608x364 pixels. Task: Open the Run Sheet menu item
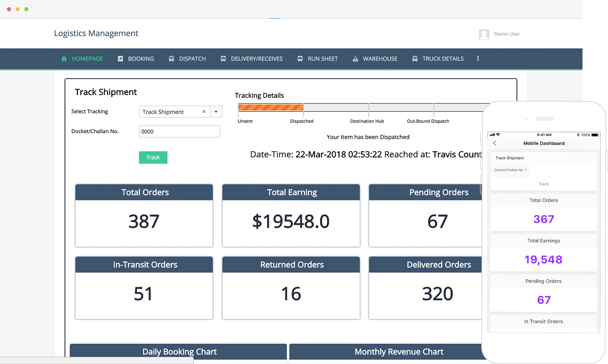[x=323, y=59]
